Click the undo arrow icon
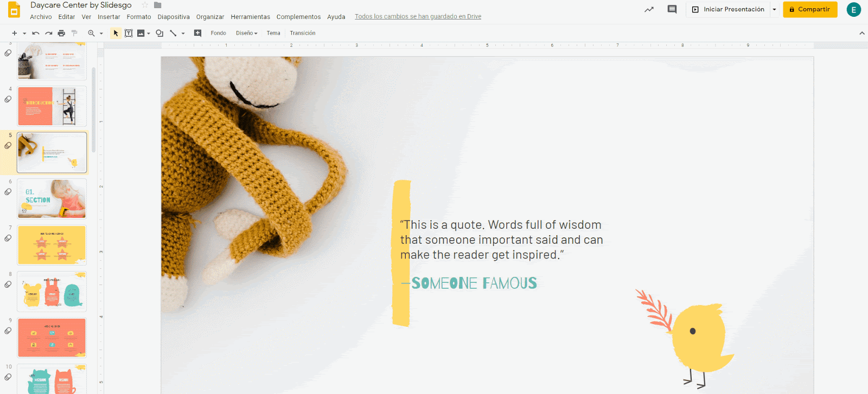The height and width of the screenshot is (394, 868). 36,33
